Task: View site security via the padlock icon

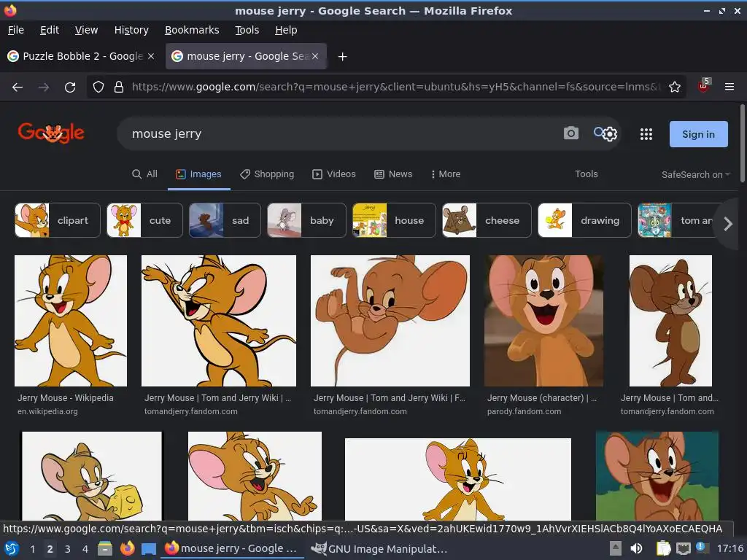Action: point(119,87)
